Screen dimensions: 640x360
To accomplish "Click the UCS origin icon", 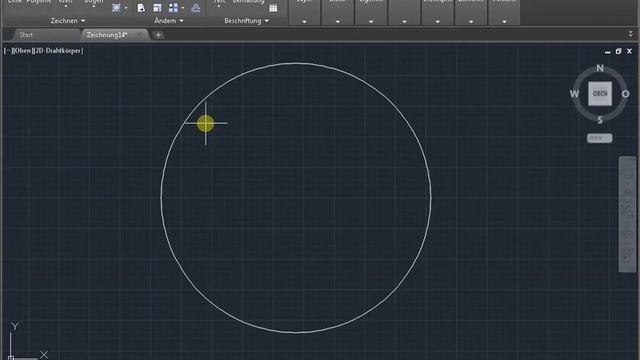I will click(11, 357).
